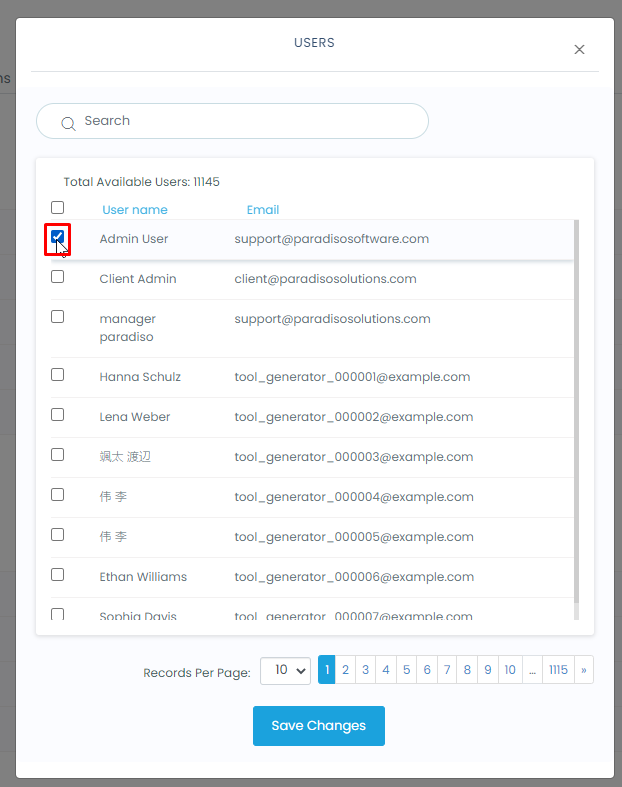Screen dimensions: 622x787
Task: Click the next page arrow icon
Action: coord(582,670)
